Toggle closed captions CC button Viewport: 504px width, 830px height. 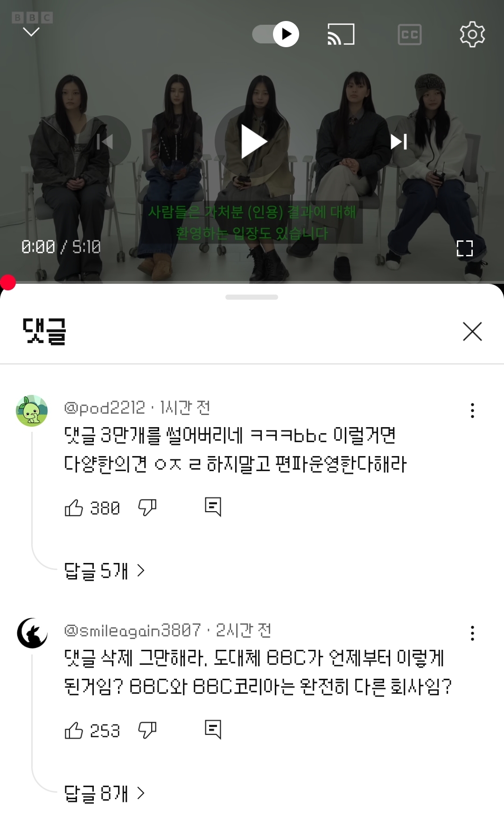click(409, 35)
